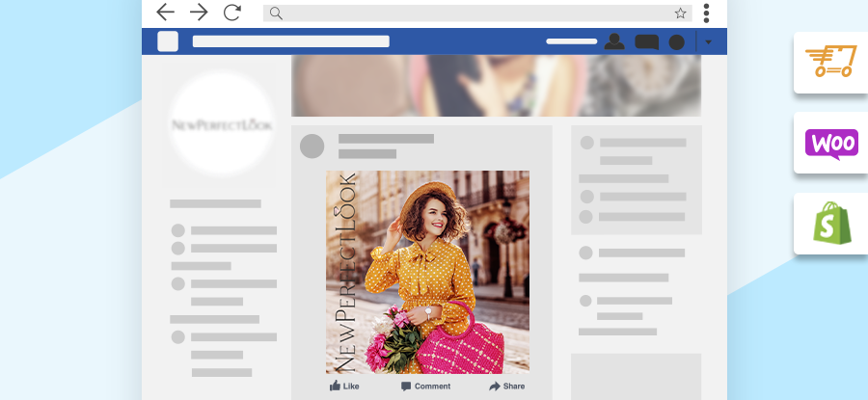Click the browser forward arrow
This screenshot has height=400, width=868.
tap(199, 13)
